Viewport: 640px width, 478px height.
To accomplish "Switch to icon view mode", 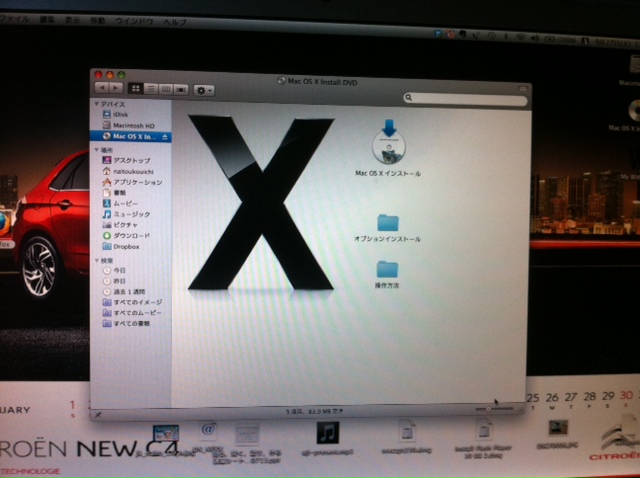I will [134, 90].
